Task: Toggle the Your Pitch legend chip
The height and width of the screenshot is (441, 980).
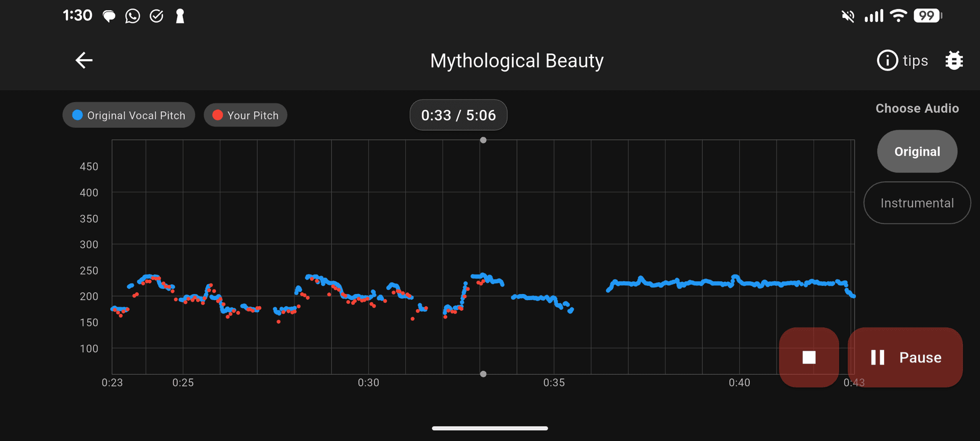Action: click(x=246, y=115)
